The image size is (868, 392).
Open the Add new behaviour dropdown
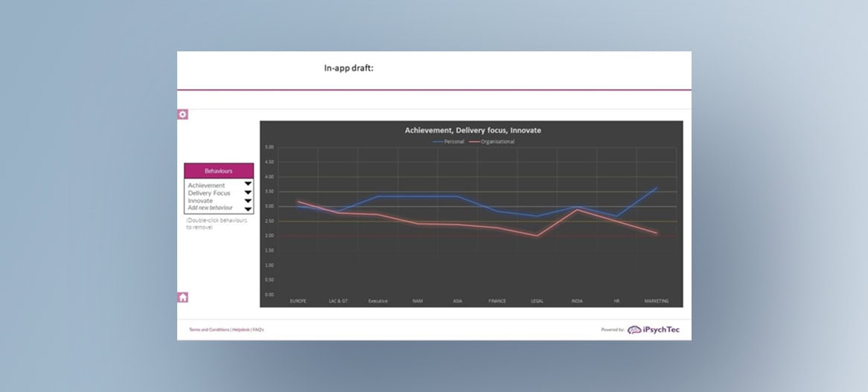(248, 208)
